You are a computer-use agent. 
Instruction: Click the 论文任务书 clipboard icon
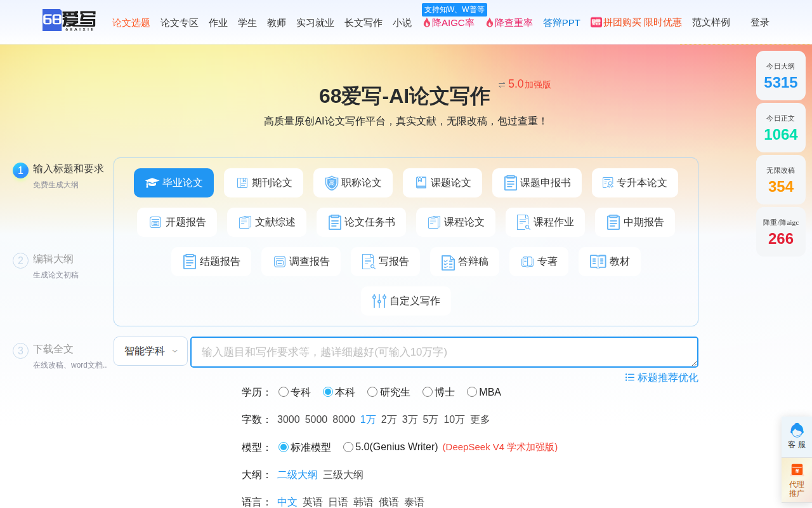tap(335, 222)
